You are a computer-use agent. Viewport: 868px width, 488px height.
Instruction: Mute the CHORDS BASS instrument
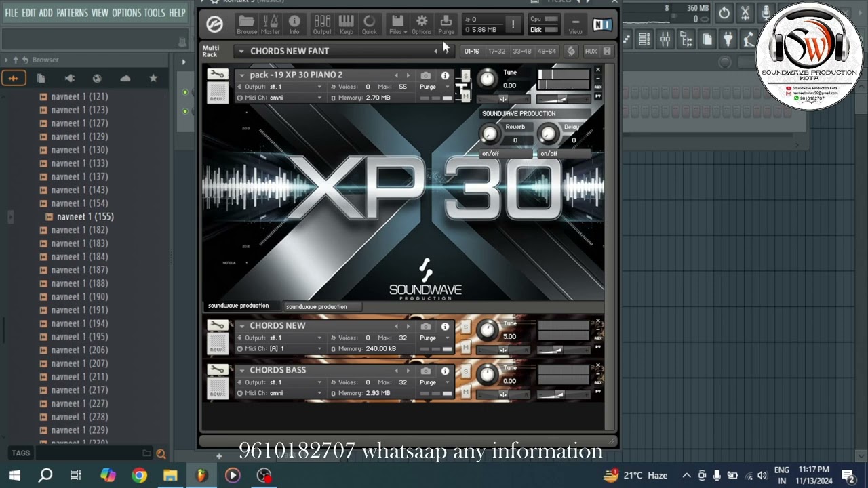click(x=465, y=393)
